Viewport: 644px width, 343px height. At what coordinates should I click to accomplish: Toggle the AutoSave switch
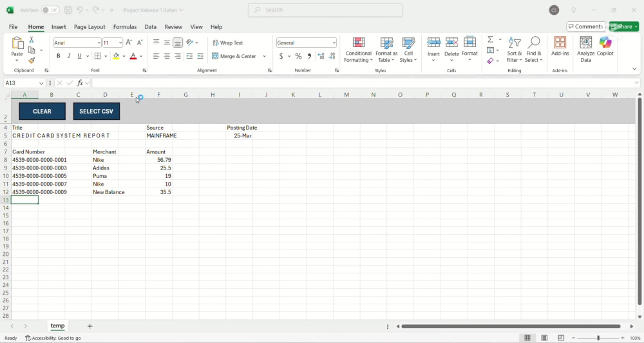pos(50,10)
